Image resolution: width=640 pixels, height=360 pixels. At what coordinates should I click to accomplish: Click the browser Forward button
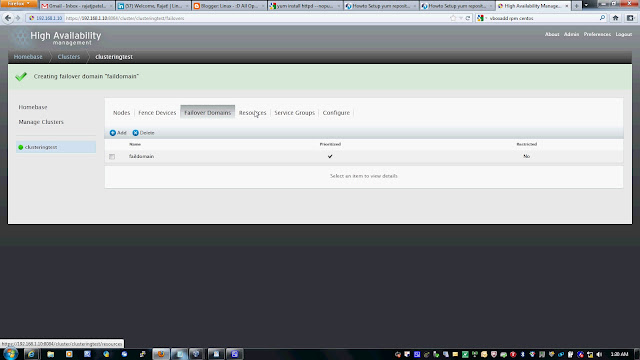tap(18, 18)
